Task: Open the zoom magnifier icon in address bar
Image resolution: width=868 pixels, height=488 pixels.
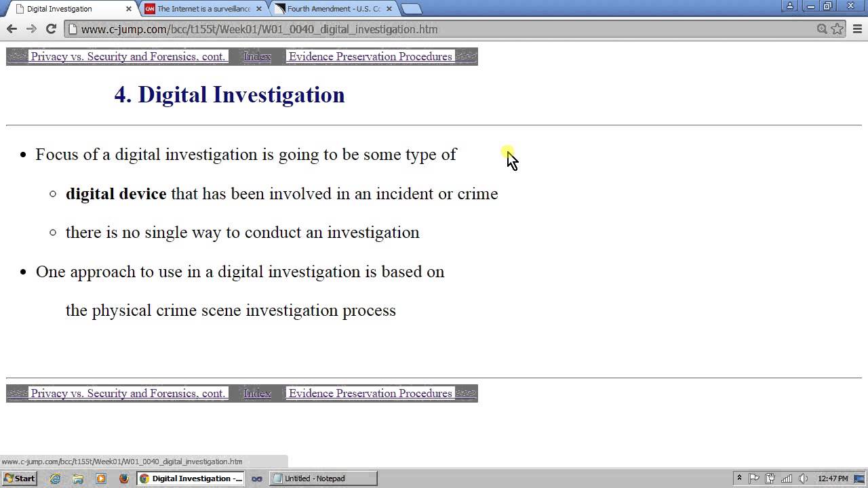Action: coord(822,28)
